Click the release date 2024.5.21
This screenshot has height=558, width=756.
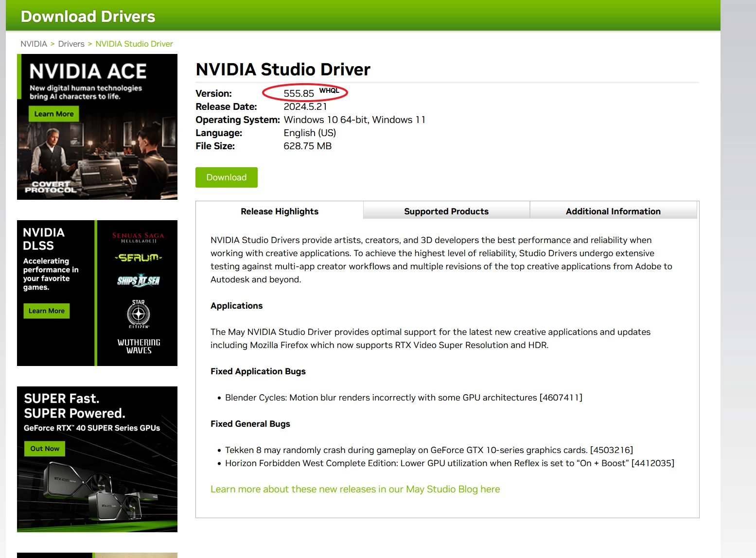305,106
